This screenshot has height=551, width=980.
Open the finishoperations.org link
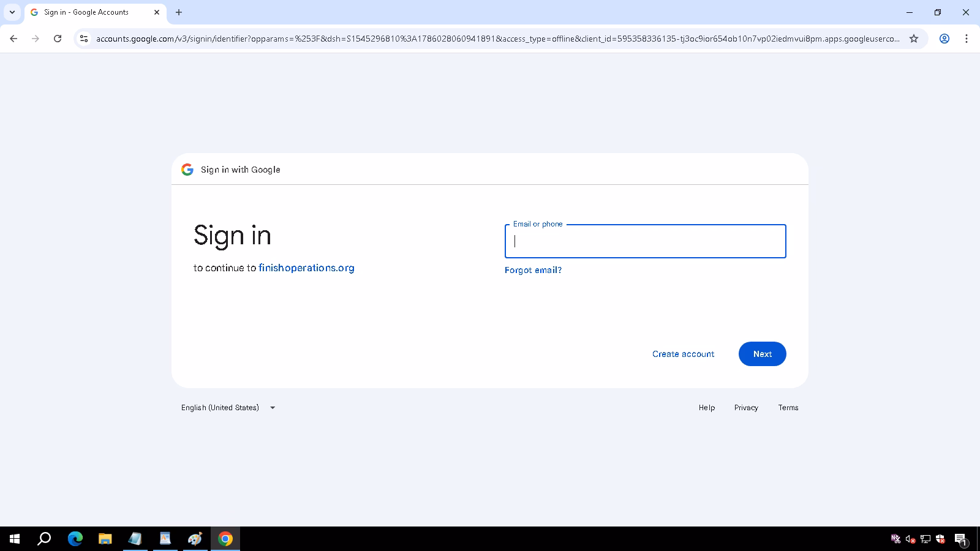point(306,268)
